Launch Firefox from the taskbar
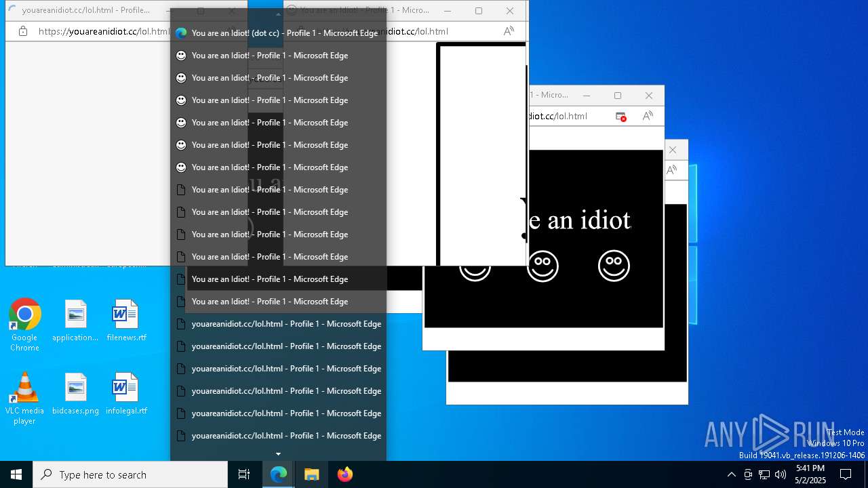Screen dimensions: 868x488 tap(344, 474)
